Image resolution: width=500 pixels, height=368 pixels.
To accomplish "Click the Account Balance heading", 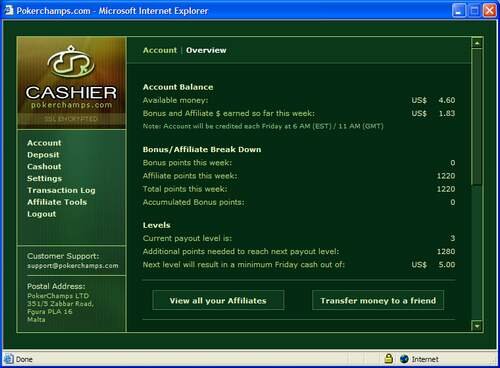I will click(178, 87).
